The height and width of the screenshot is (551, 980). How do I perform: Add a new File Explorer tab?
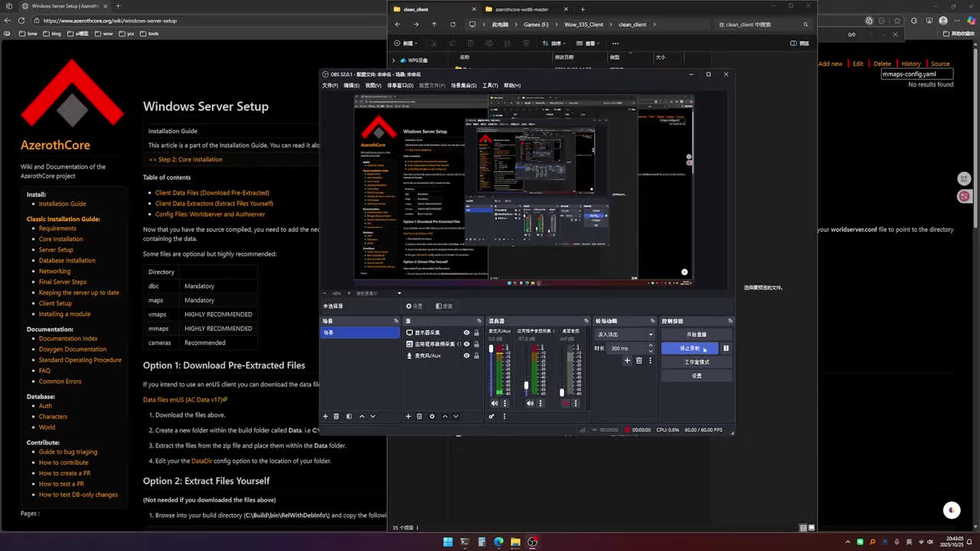pos(583,9)
